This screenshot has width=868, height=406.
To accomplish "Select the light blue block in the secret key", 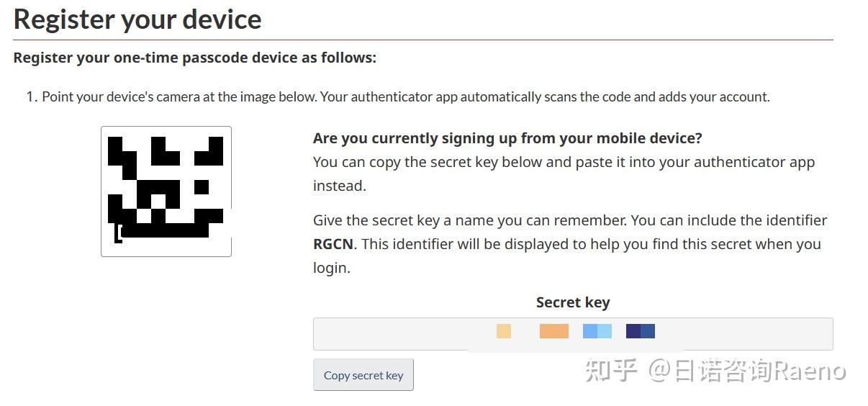I will 597,331.
